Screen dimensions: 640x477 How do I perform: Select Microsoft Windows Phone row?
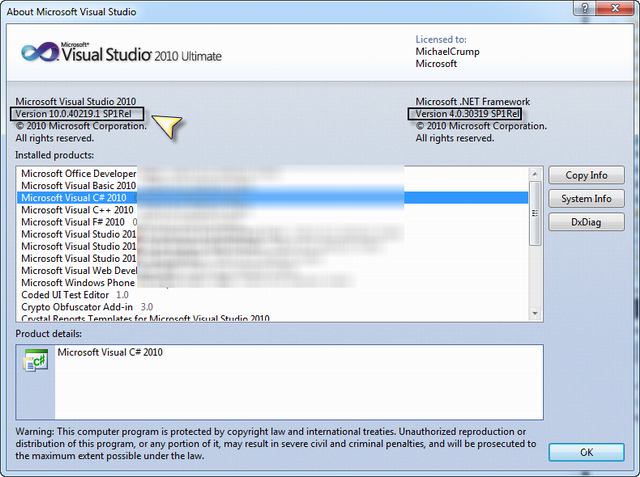[272, 283]
